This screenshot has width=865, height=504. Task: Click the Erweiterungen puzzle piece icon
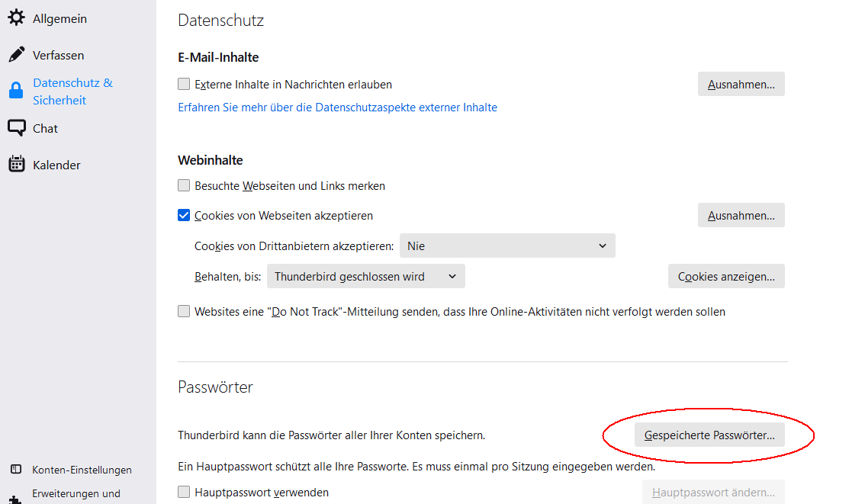pyautogui.click(x=16, y=499)
